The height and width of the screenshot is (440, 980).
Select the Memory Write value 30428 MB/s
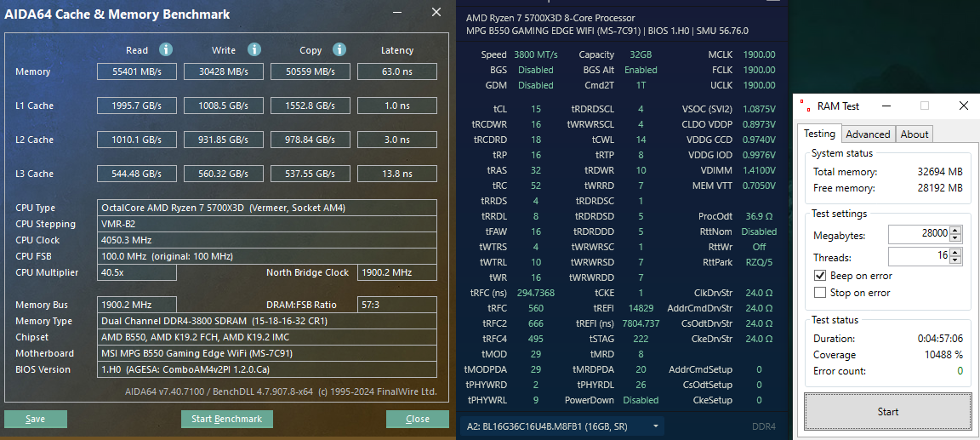223,71
